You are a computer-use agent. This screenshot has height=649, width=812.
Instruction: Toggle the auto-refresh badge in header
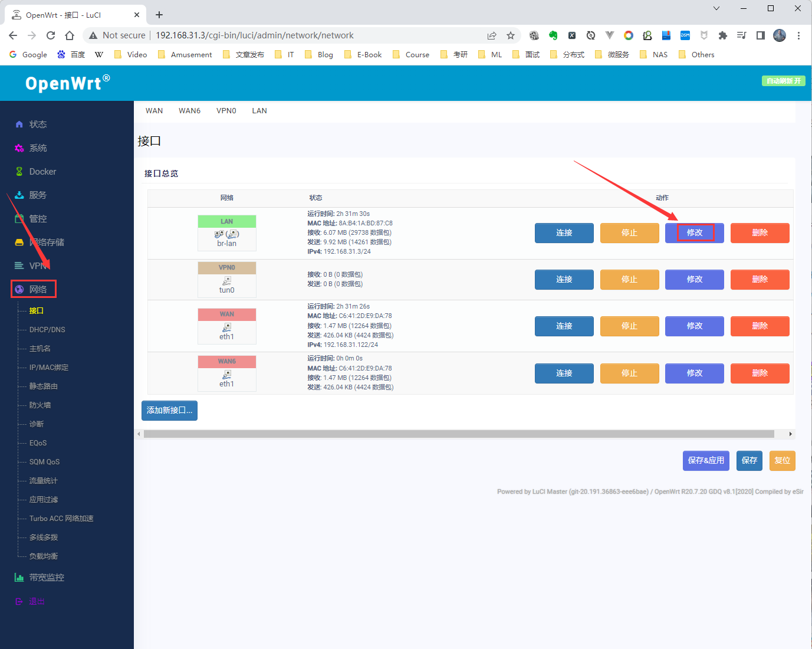pos(783,81)
